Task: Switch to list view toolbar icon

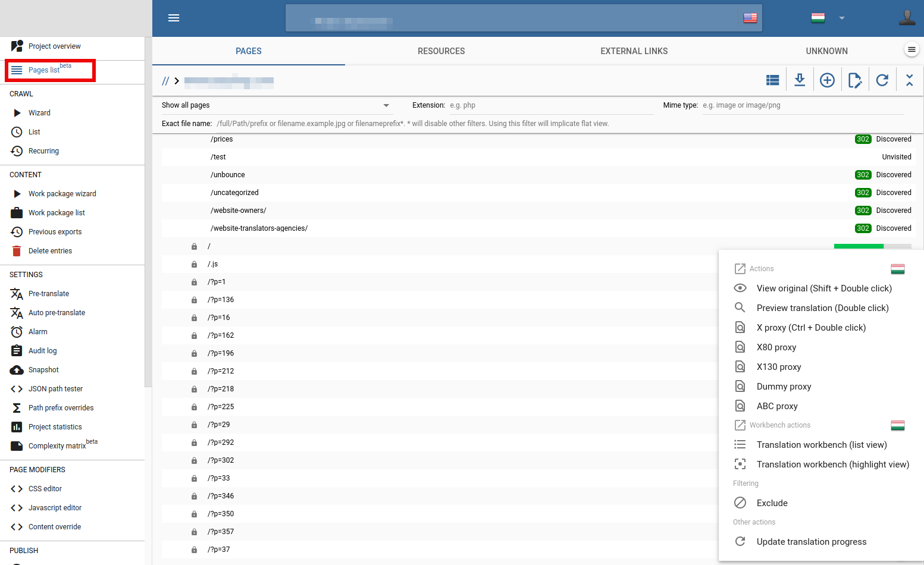Action: pyautogui.click(x=773, y=80)
